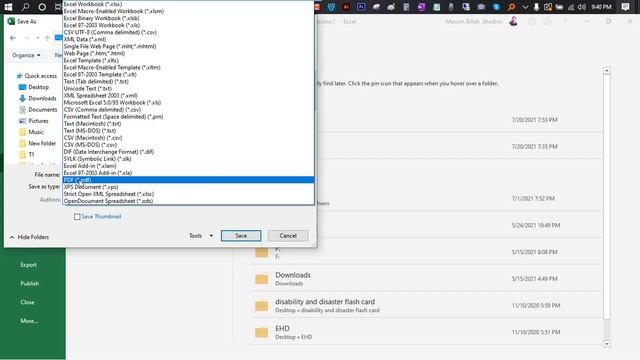The height and width of the screenshot is (360, 640).
Task: Choose Excel Template (*.xltx) type
Action: pyautogui.click(x=188, y=60)
